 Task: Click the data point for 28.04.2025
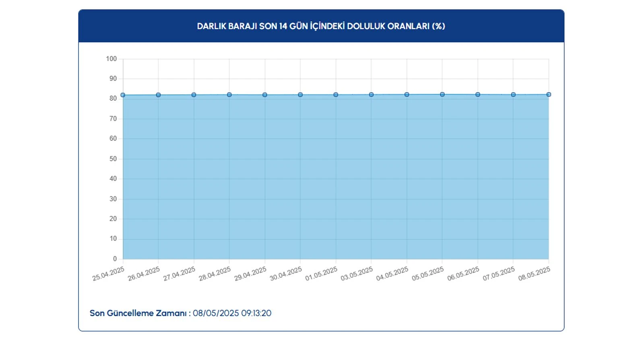pyautogui.click(x=229, y=95)
